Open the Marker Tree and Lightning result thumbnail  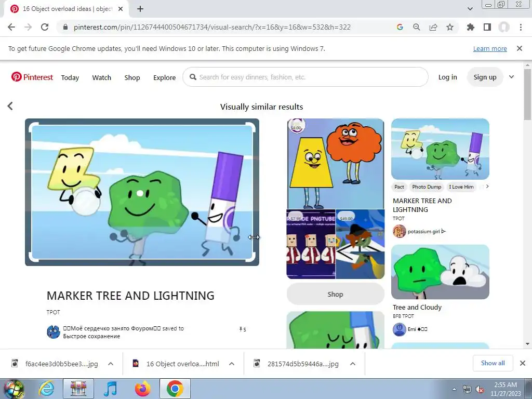pos(440,149)
